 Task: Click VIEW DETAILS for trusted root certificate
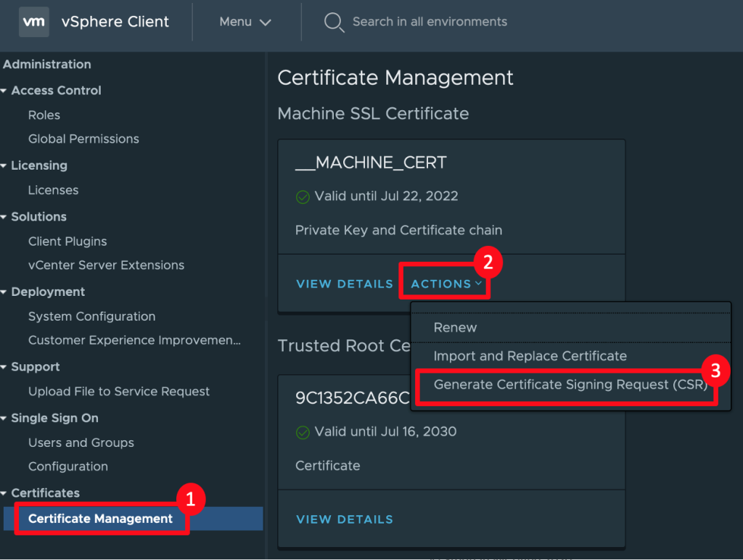[x=345, y=519]
